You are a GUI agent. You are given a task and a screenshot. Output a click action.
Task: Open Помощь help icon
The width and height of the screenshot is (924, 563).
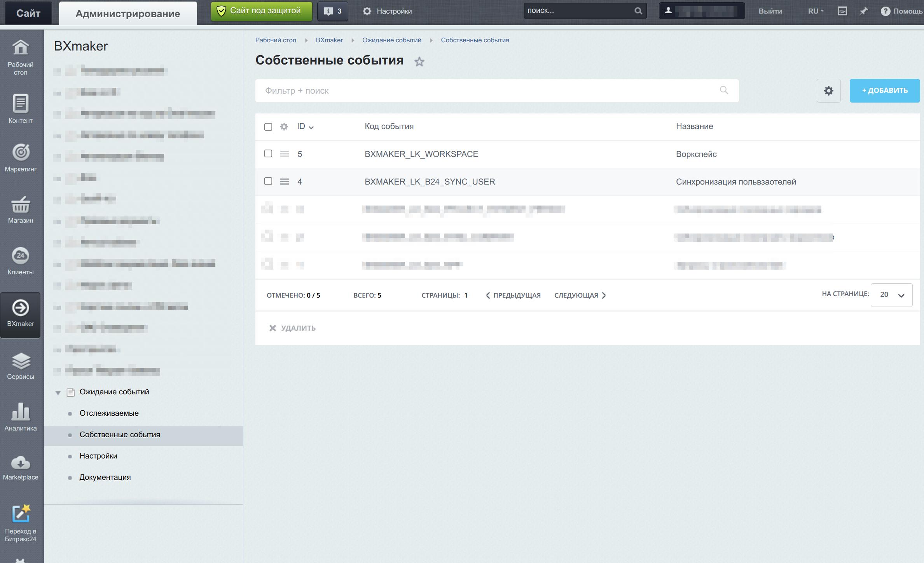[885, 11]
